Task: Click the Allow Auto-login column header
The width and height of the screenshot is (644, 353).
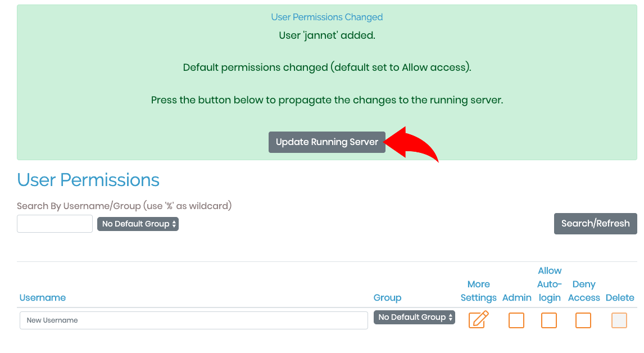Action: point(550,284)
